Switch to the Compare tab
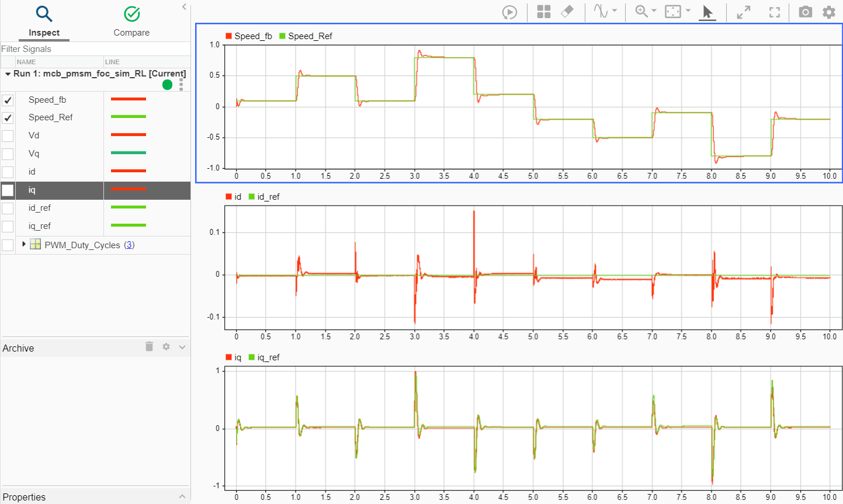Viewport: 843px width, 504px height. [131, 22]
